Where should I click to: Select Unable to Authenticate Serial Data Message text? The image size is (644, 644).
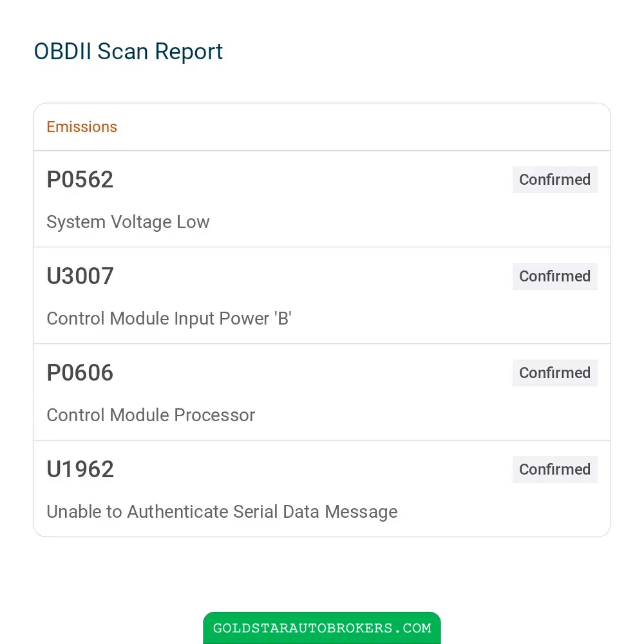coord(222,512)
